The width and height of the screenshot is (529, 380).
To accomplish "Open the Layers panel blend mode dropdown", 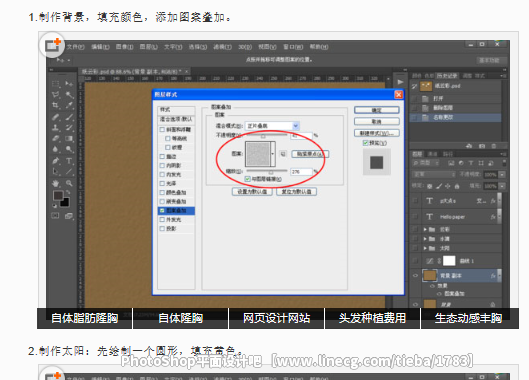I will pos(434,174).
